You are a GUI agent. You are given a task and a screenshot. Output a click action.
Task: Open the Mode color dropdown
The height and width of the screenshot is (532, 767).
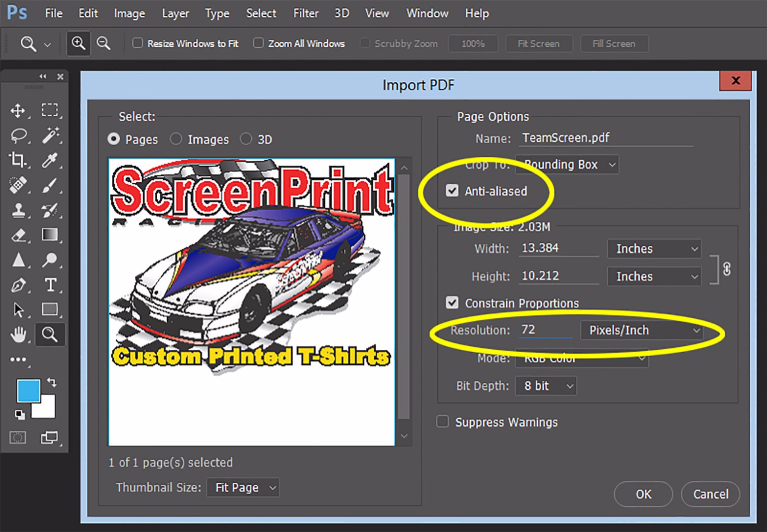click(x=582, y=358)
